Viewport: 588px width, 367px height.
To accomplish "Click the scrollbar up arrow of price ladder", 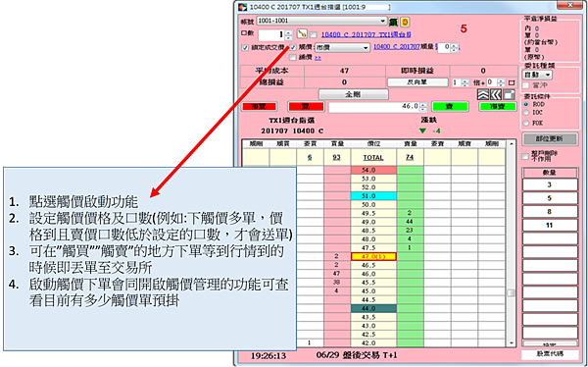I will (x=511, y=144).
